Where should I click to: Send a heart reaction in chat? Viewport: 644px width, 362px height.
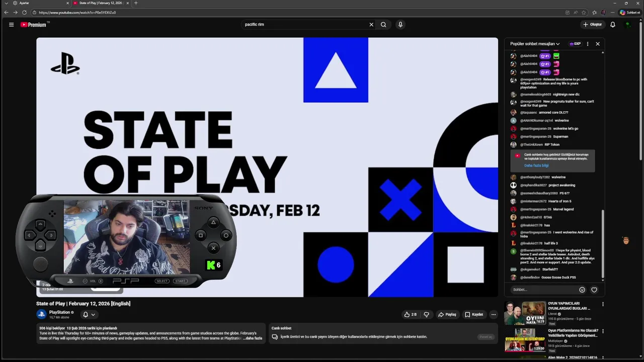594,290
